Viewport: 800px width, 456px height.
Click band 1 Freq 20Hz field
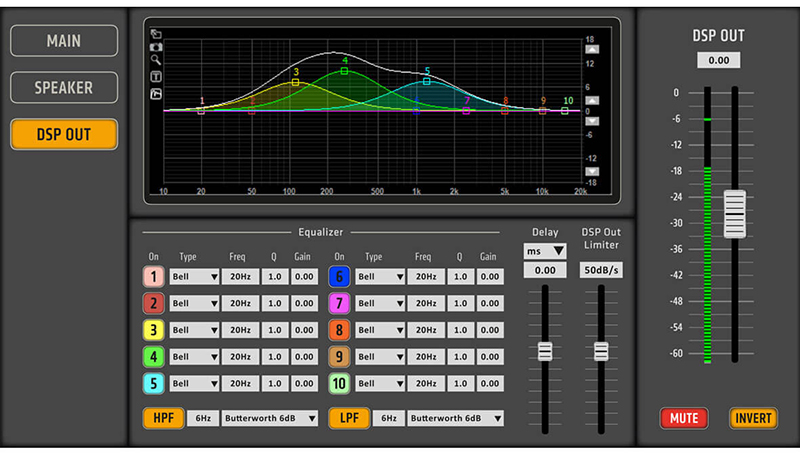click(x=240, y=276)
